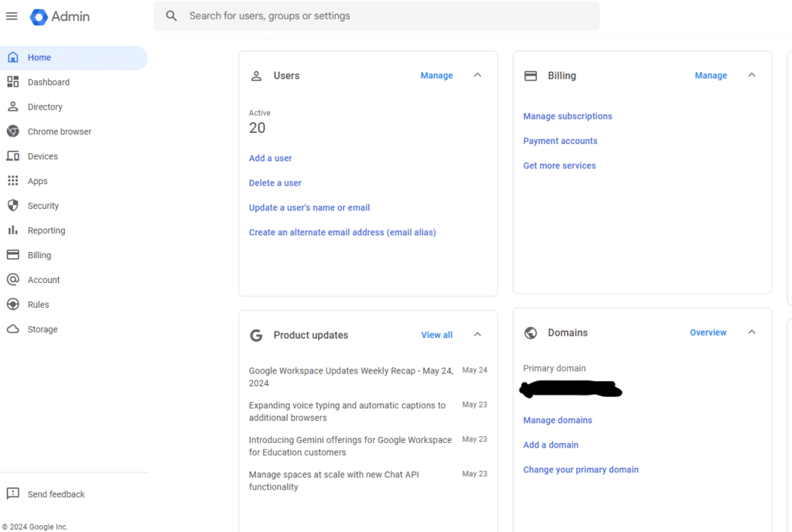792x532 pixels.
Task: Select the Devices icon in sidebar
Action: point(13,156)
